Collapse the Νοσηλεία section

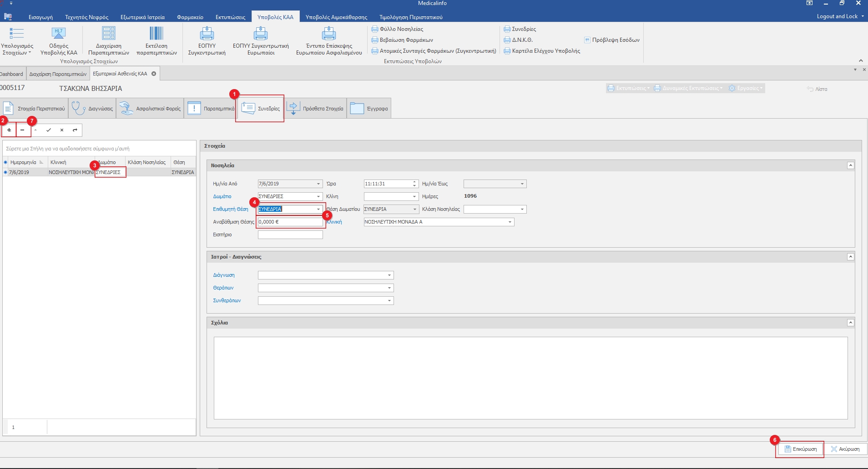pos(850,165)
